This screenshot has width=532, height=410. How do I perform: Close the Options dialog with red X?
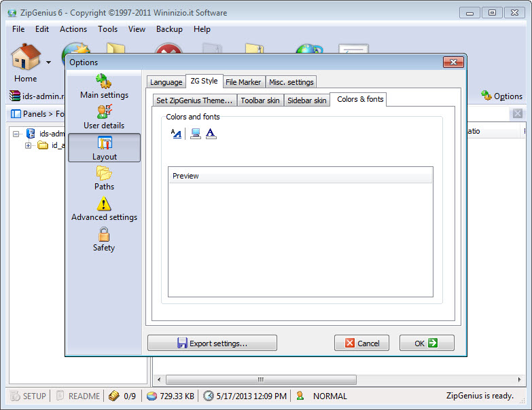click(x=453, y=62)
